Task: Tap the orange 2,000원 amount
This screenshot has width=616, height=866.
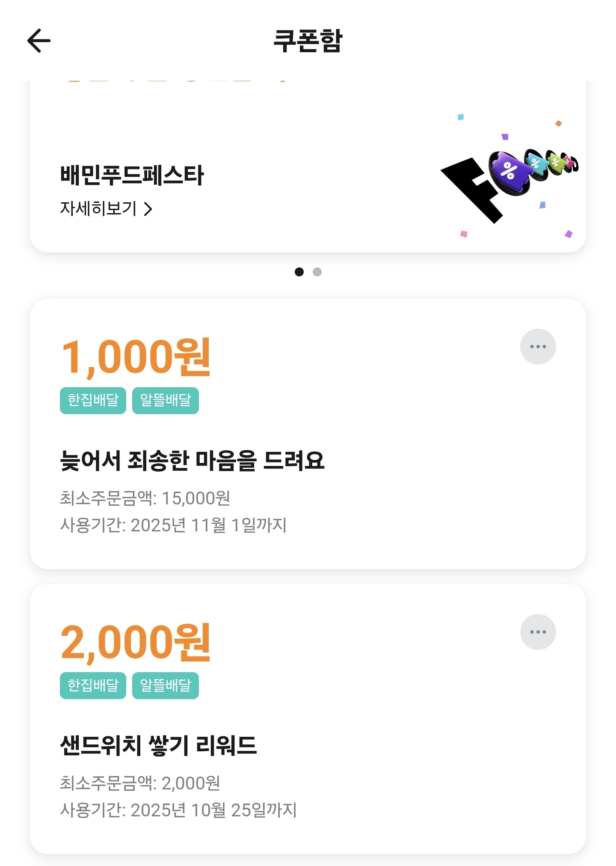Action: coord(136,643)
